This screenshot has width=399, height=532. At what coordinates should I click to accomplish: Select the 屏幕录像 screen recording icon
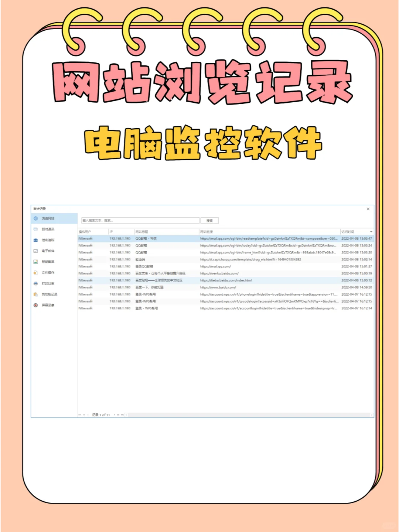[x=35, y=305]
